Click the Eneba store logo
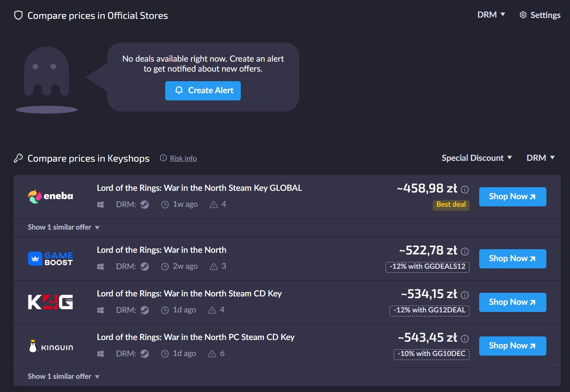Image resolution: width=570 pixels, height=392 pixels. tap(50, 196)
